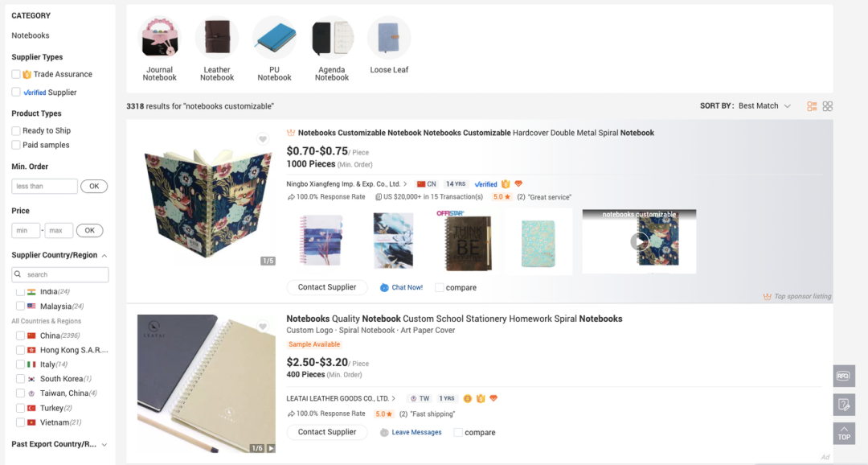
Task: Expand the Past Export Country/Region section
Action: tap(104, 444)
